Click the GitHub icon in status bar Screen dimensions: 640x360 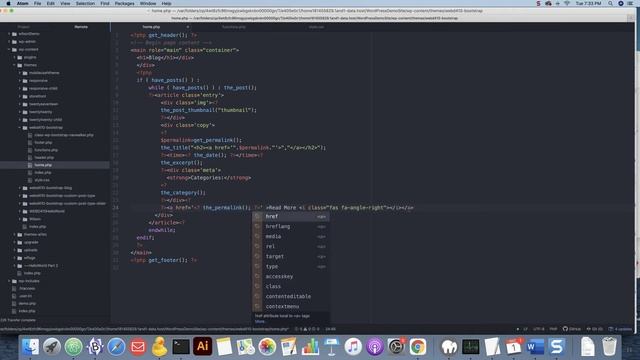click(571, 329)
